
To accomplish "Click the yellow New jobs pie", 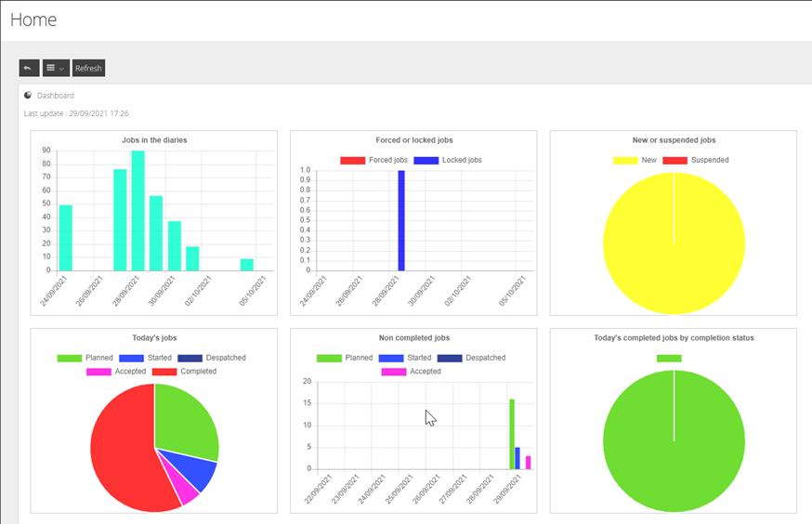I will click(674, 243).
